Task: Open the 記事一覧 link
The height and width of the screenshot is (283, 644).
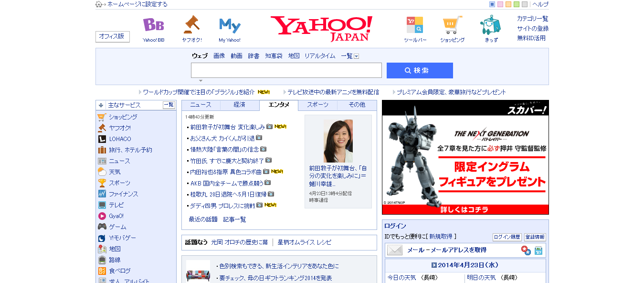Action: click(235, 219)
